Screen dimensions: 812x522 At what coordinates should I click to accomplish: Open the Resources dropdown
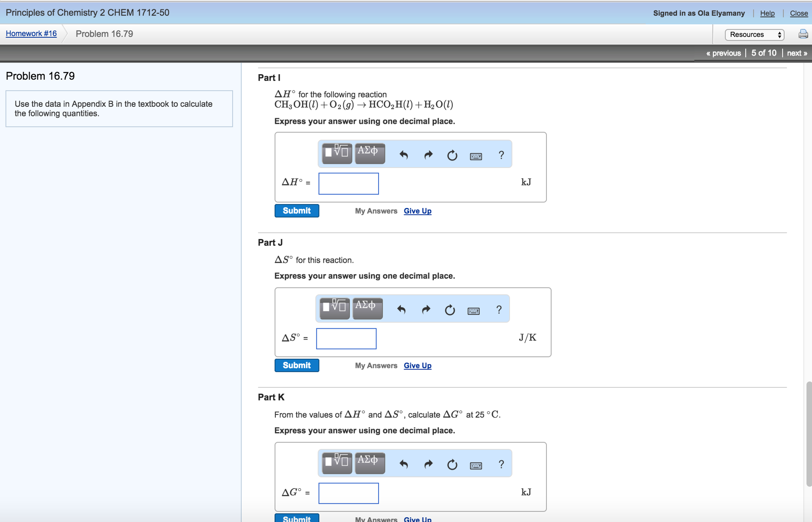[x=754, y=34]
